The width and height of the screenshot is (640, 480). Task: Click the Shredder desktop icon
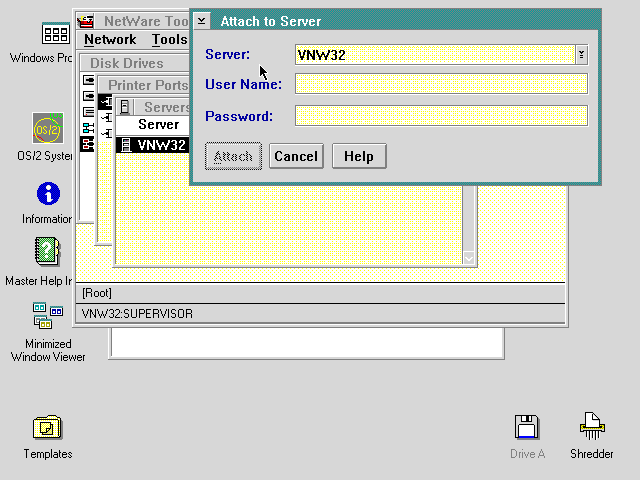(592, 426)
